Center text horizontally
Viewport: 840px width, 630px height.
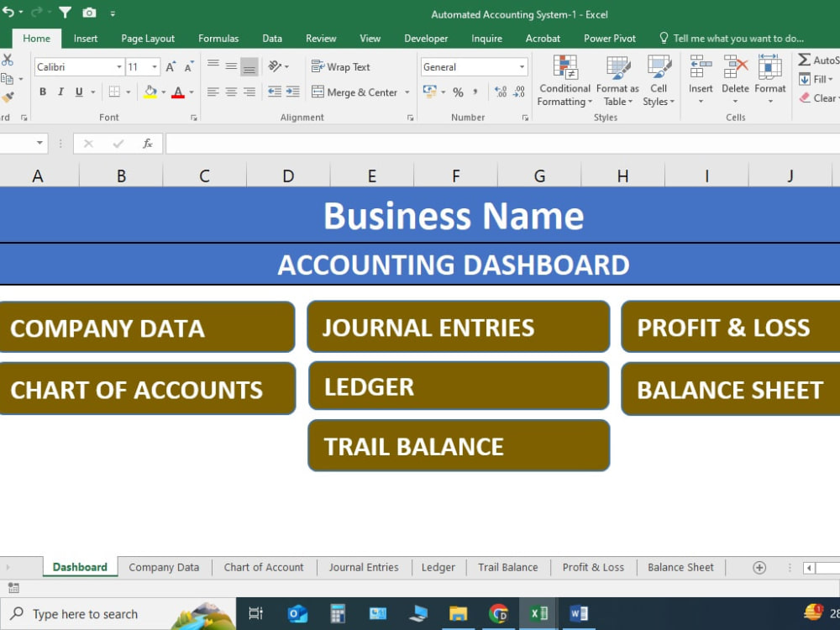tap(231, 92)
